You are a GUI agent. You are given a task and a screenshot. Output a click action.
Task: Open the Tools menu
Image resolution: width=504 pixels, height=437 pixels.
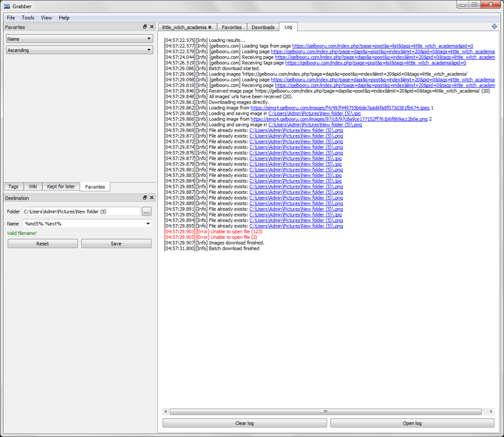click(x=28, y=18)
